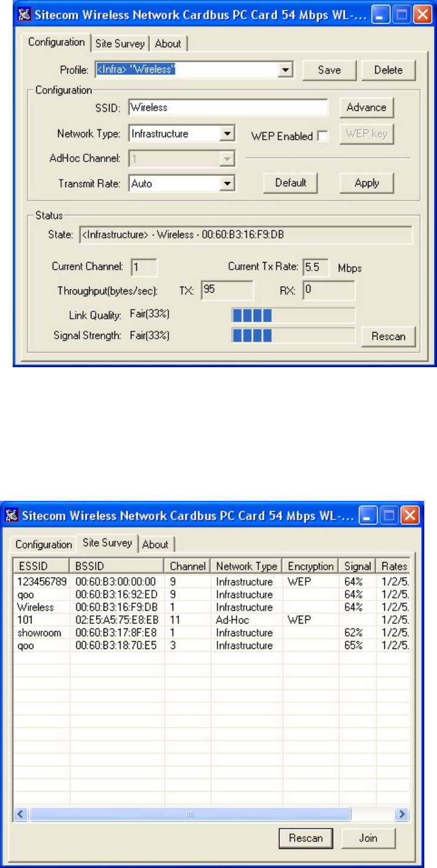The image size is (437, 868).
Task: Sort by the Signal column header
Action: (x=357, y=567)
